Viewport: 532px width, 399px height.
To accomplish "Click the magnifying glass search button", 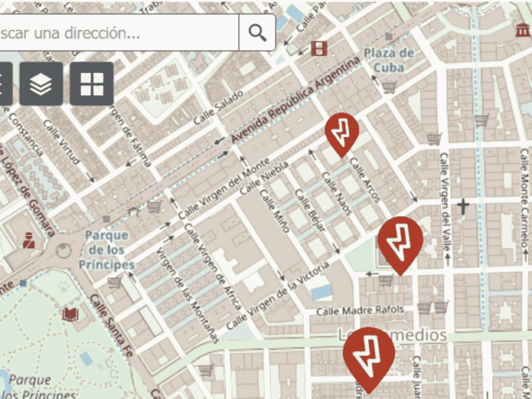I will pyautogui.click(x=257, y=33).
